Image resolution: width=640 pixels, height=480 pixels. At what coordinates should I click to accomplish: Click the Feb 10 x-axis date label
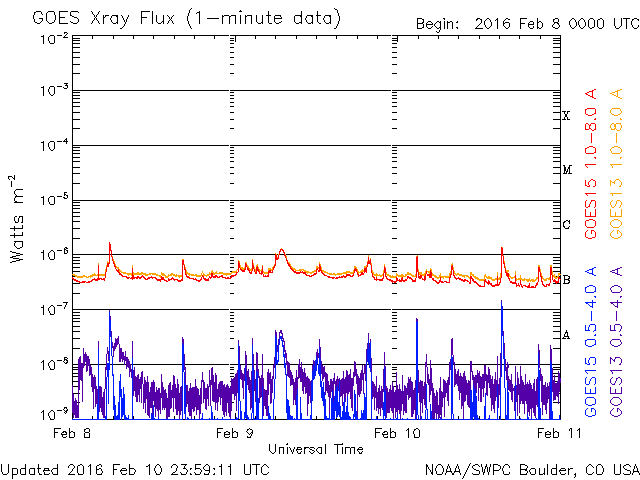tap(393, 434)
